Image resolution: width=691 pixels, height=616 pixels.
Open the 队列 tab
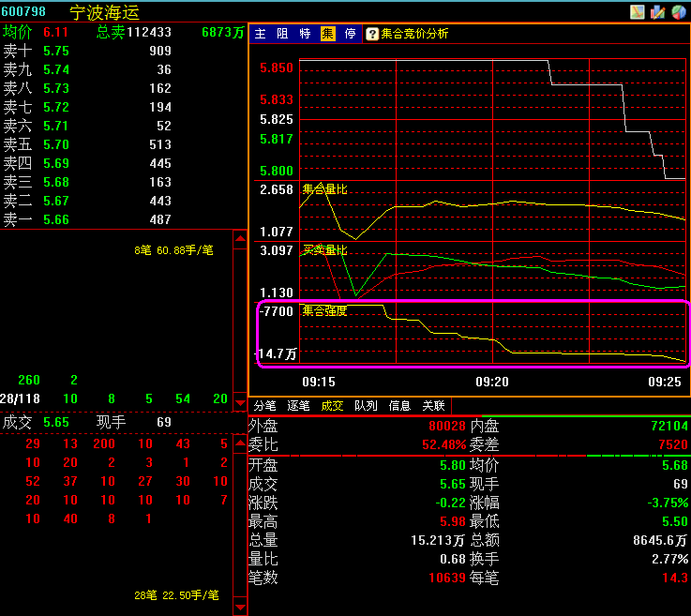point(366,406)
